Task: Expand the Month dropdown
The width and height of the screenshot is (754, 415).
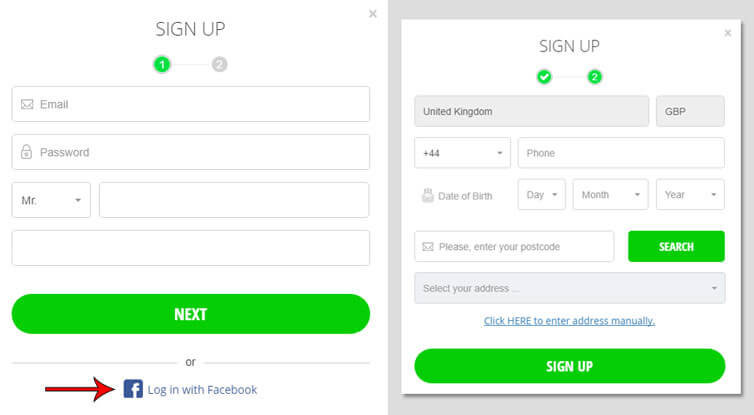Action: point(610,195)
